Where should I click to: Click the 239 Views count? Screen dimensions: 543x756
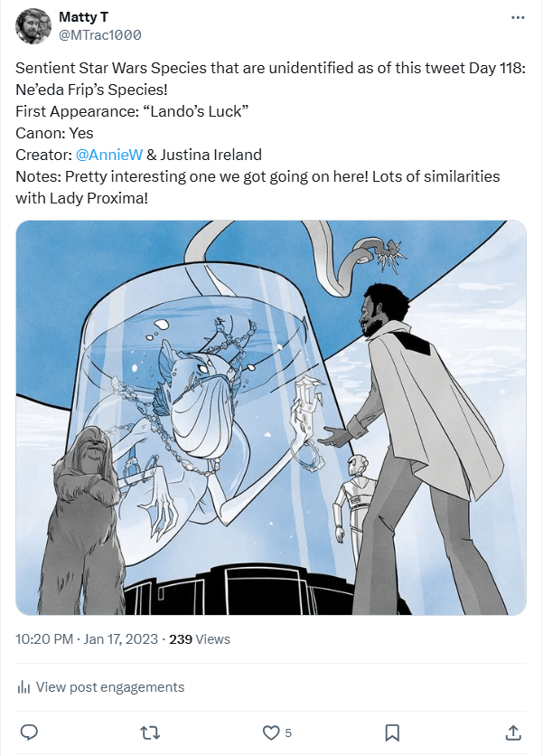[x=200, y=639]
